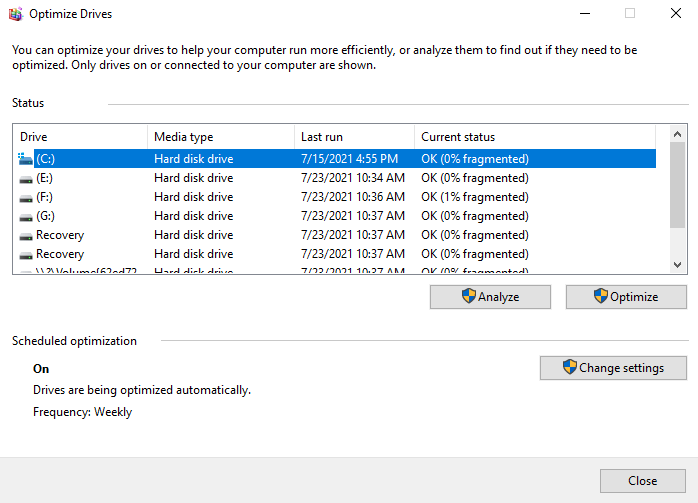The height and width of the screenshot is (503, 698).
Task: Click the E: drive icon
Action: 26,178
